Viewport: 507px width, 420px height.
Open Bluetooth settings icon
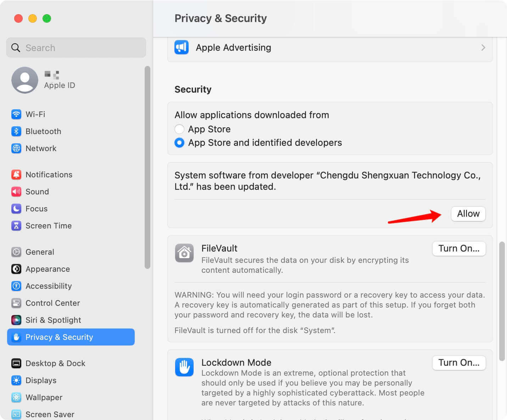coord(16,131)
